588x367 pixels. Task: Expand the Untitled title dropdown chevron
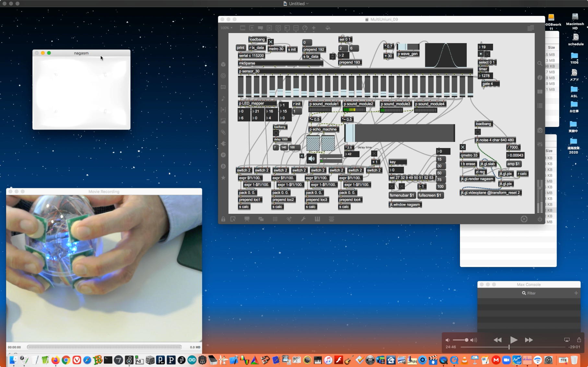[307, 4]
